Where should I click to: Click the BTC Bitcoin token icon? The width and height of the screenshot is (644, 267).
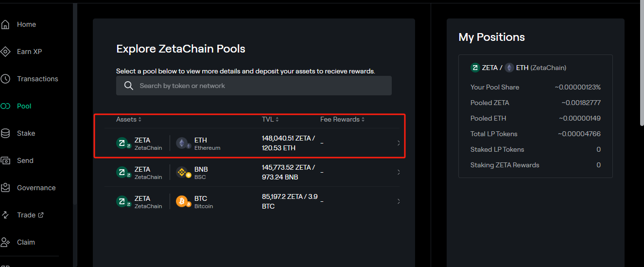click(x=182, y=201)
